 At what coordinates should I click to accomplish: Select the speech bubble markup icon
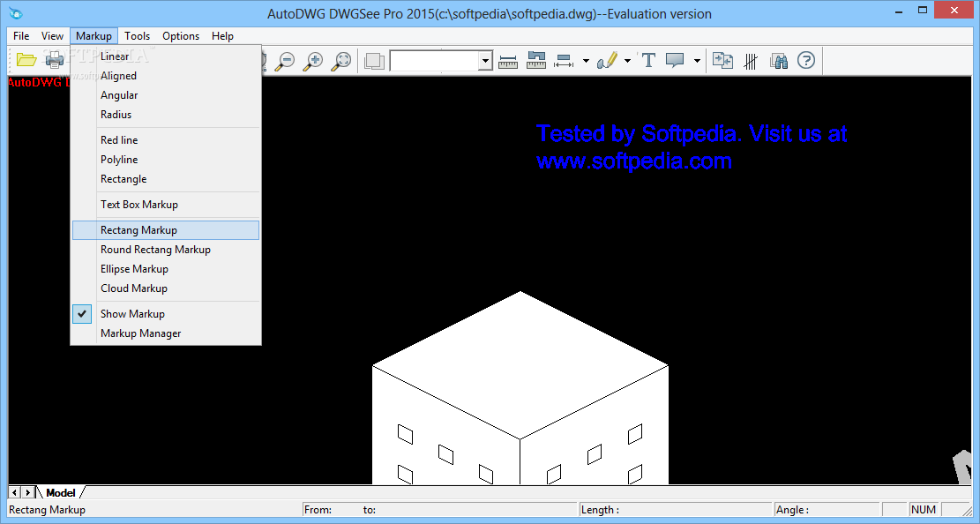coord(675,61)
